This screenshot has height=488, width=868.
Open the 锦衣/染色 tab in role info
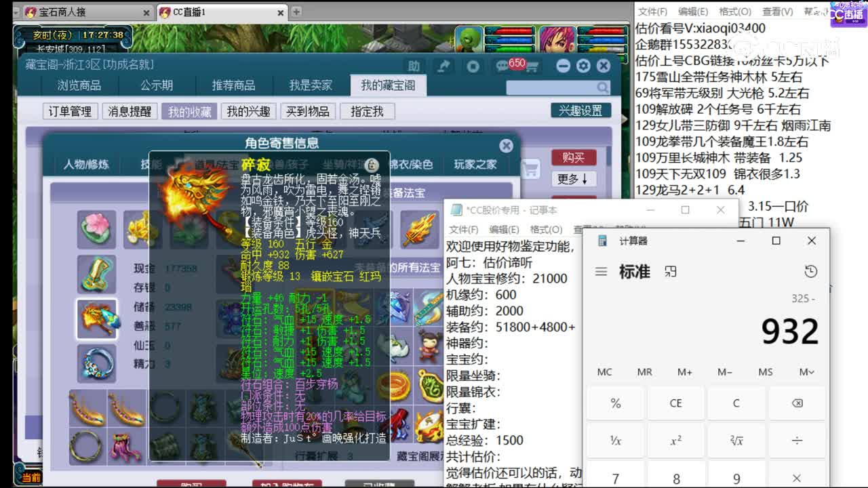[x=410, y=165]
